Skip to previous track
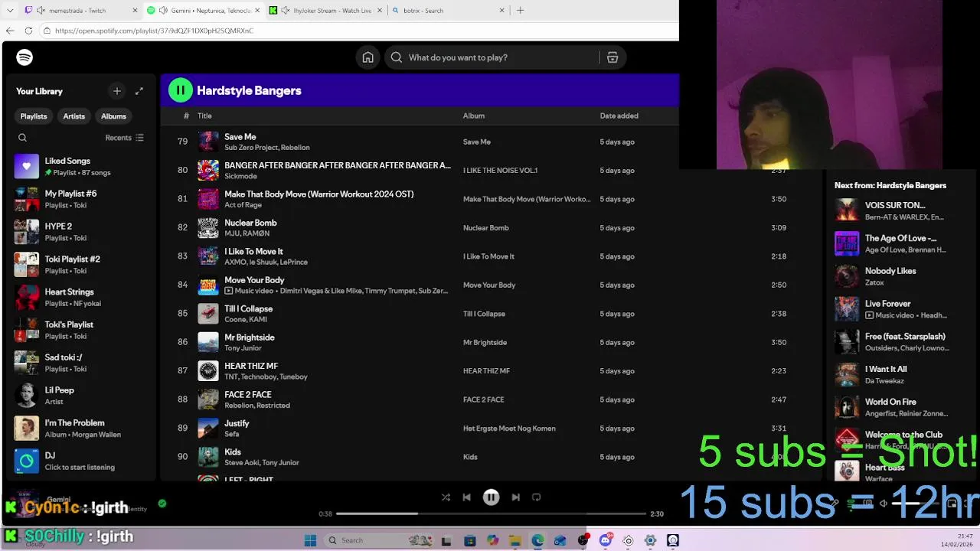The height and width of the screenshot is (551, 980). click(467, 497)
